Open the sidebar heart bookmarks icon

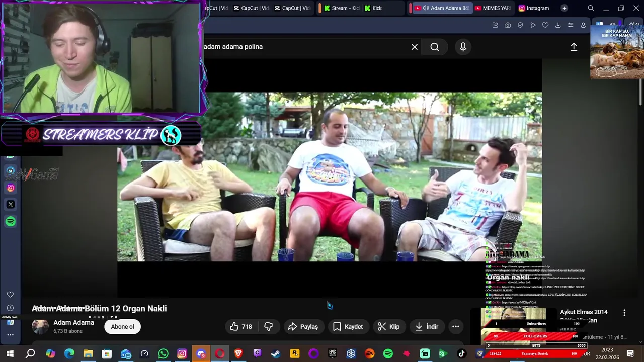pyautogui.click(x=10, y=295)
